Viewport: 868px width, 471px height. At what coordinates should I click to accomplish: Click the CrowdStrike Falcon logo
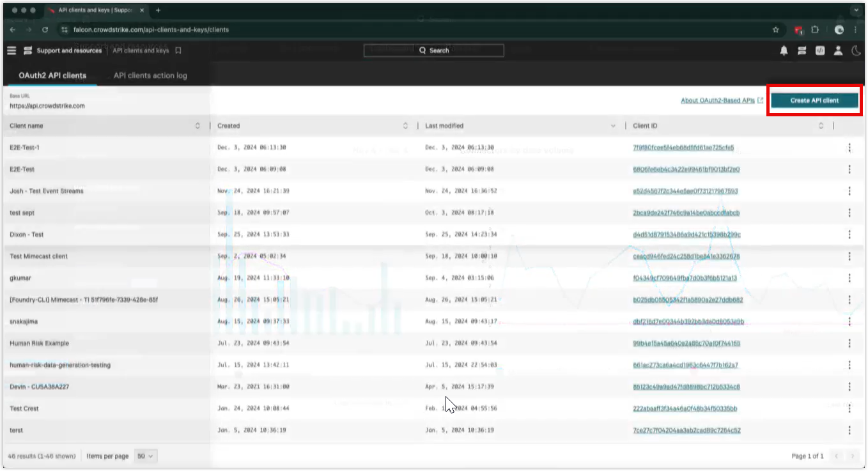[x=26, y=50]
